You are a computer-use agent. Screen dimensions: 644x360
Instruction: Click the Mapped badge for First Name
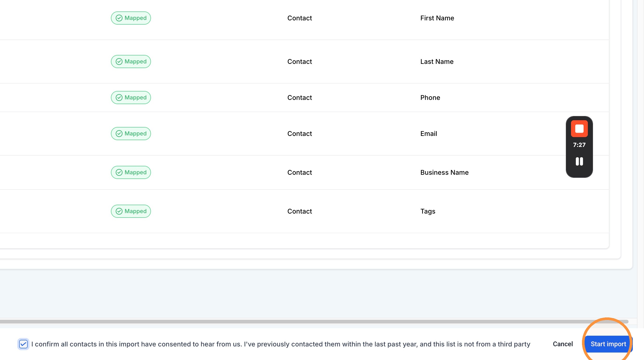pos(131,18)
